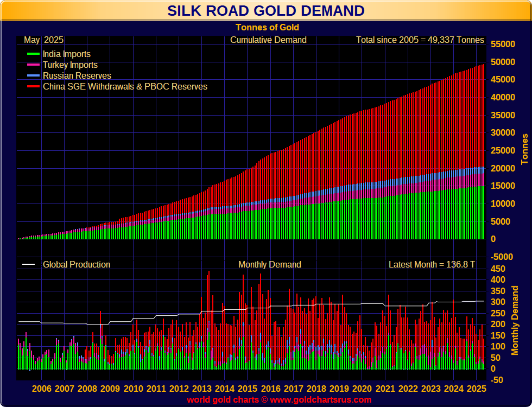Click the "Latest Month = 136.8 T" text
This screenshot has height=407, width=532.
pyautogui.click(x=432, y=265)
